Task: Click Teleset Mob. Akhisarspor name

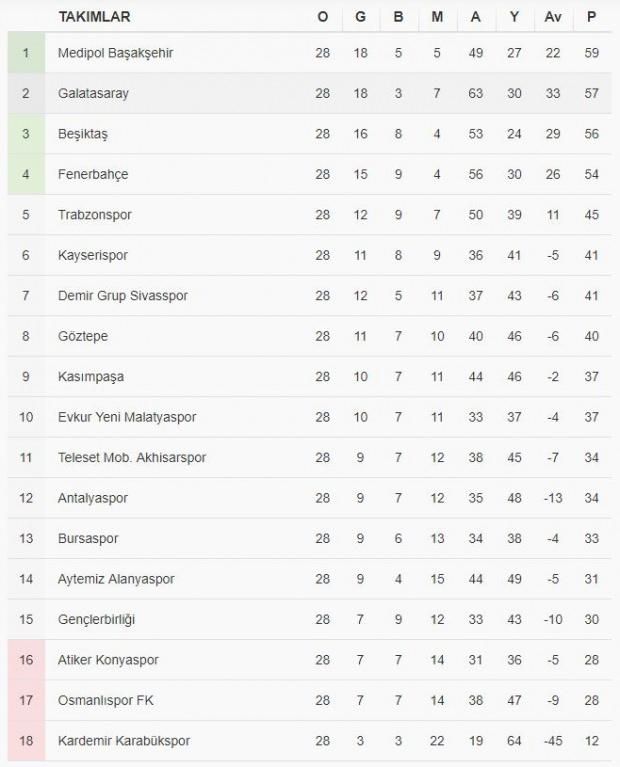Action: (x=132, y=457)
